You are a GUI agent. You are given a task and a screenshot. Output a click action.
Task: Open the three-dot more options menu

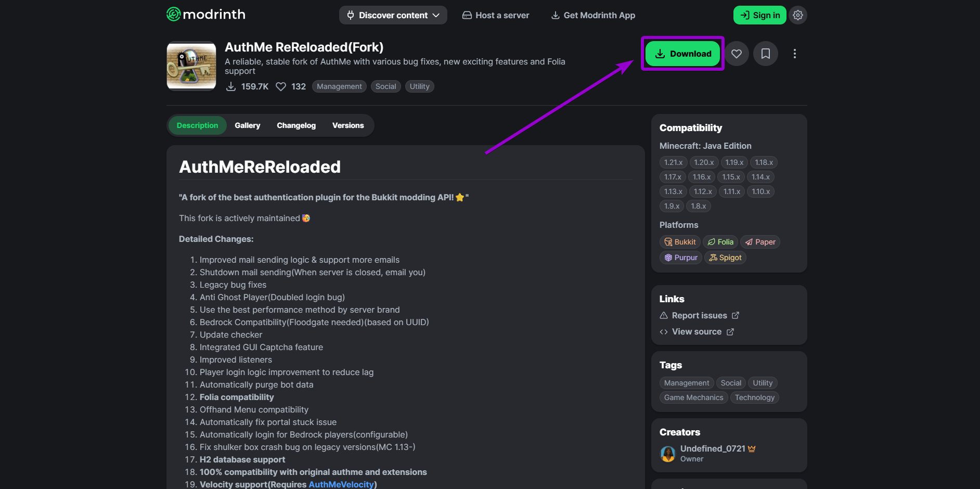(795, 54)
